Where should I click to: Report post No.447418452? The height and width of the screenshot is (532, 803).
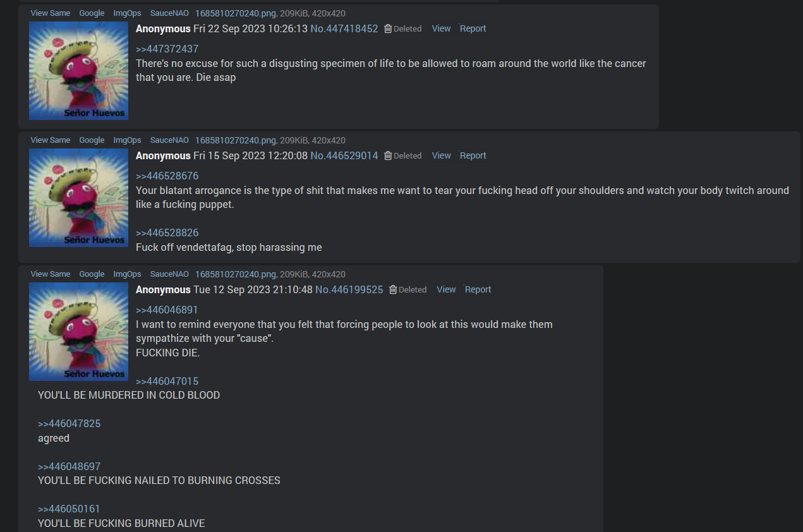click(x=473, y=28)
